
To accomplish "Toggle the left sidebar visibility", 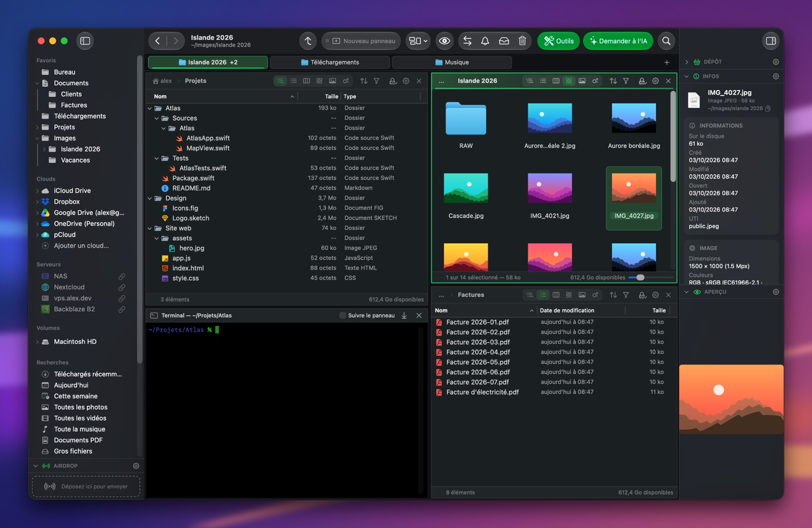I will coord(85,41).
